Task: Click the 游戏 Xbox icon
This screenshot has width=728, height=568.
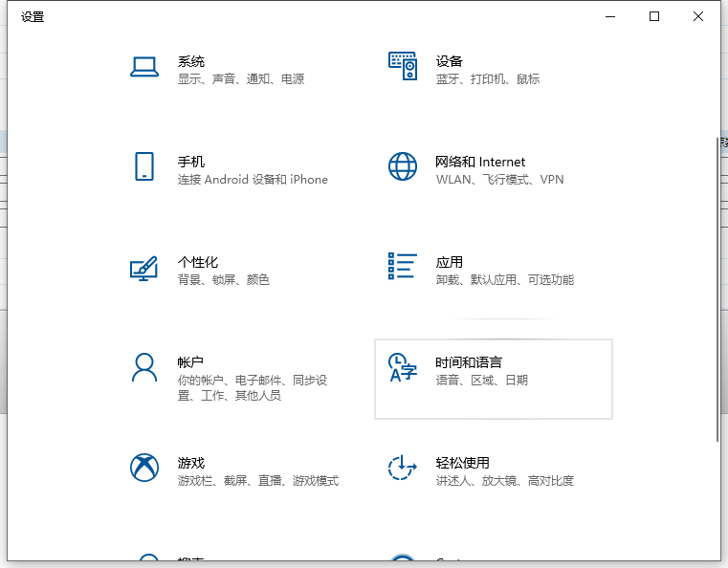Action: click(x=143, y=468)
